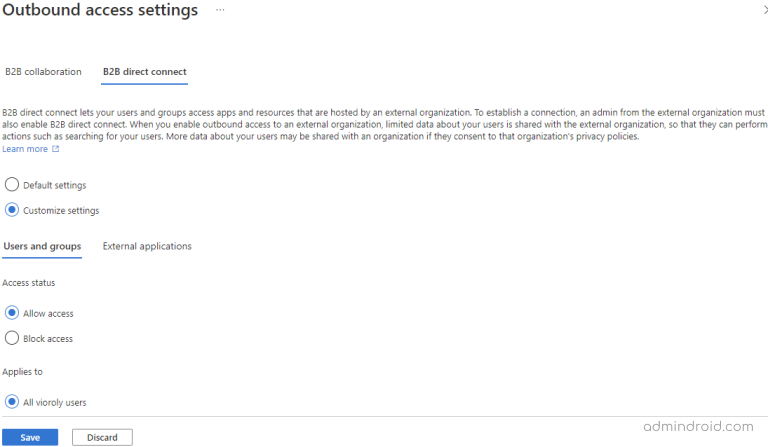The width and height of the screenshot is (768, 447).
Task: Click the Applies to label
Action: 24,371
